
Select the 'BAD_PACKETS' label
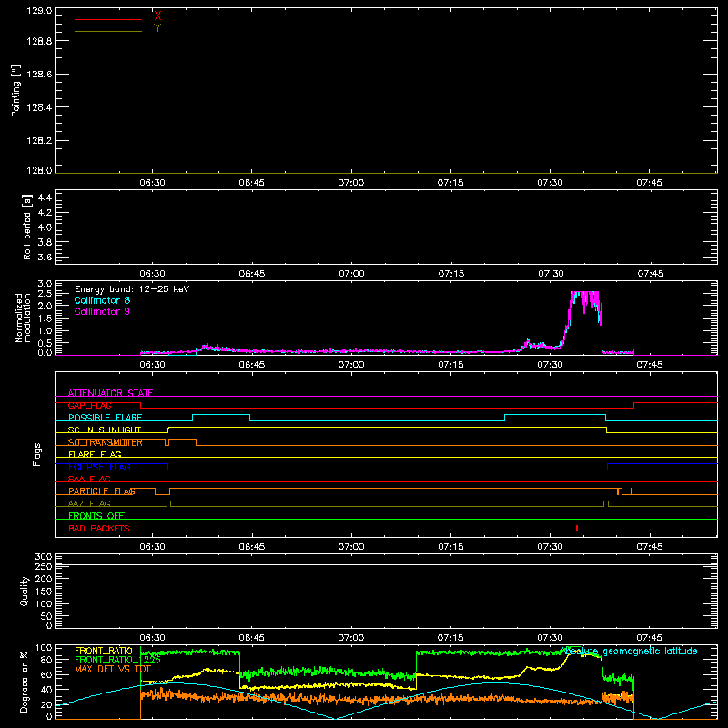pyautogui.click(x=99, y=529)
